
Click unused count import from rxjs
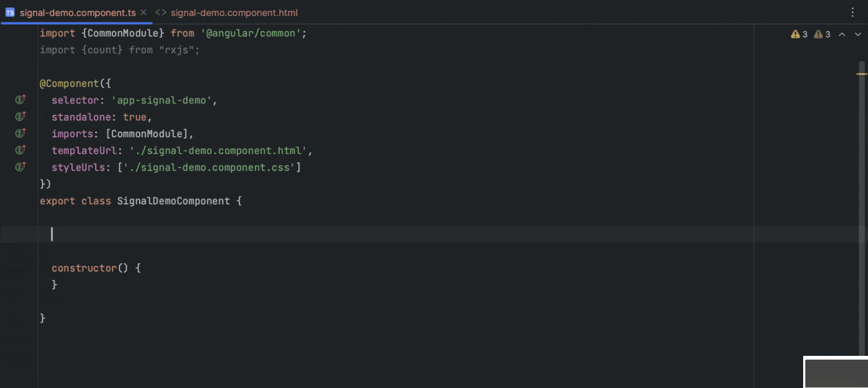click(102, 50)
